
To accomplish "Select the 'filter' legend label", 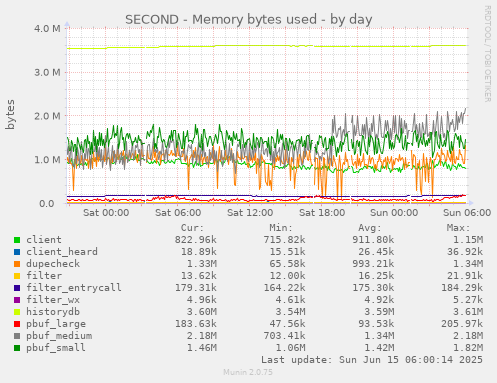I will point(44,276).
